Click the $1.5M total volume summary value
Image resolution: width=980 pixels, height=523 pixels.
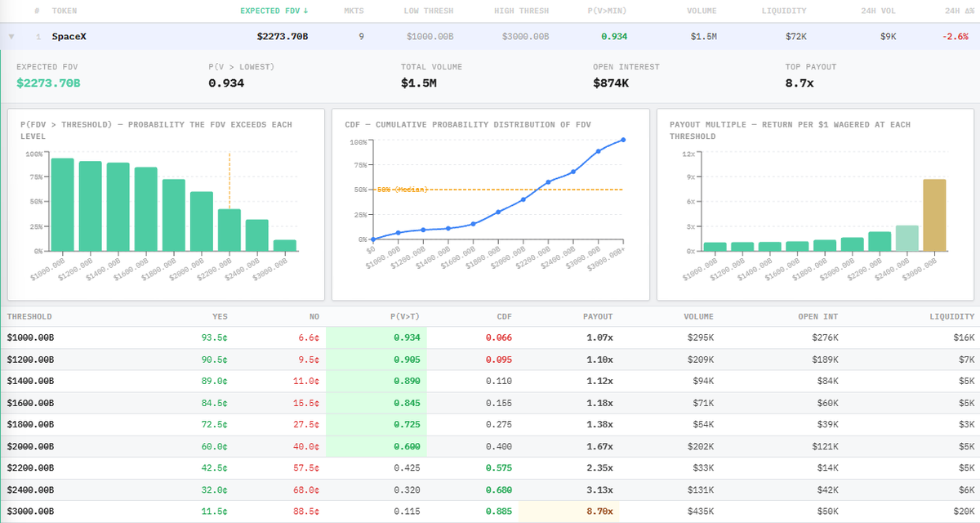tap(418, 83)
